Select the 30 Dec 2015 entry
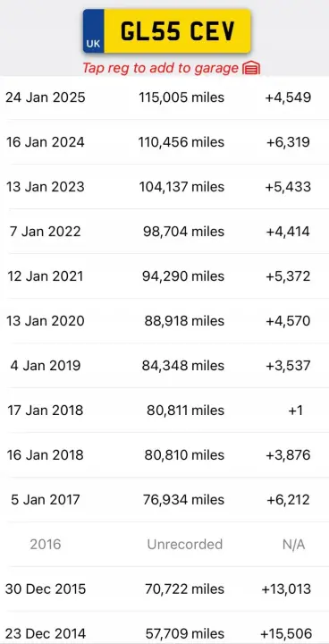329x644 pixels. click(x=164, y=589)
